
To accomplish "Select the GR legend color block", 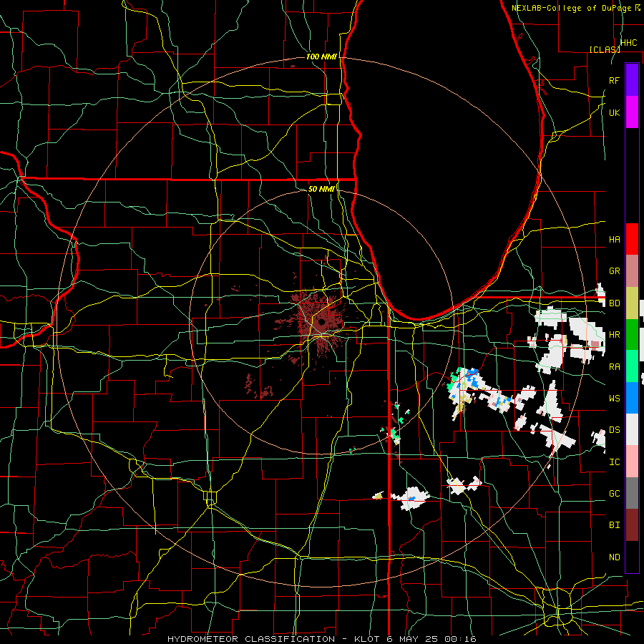I will click(632, 271).
